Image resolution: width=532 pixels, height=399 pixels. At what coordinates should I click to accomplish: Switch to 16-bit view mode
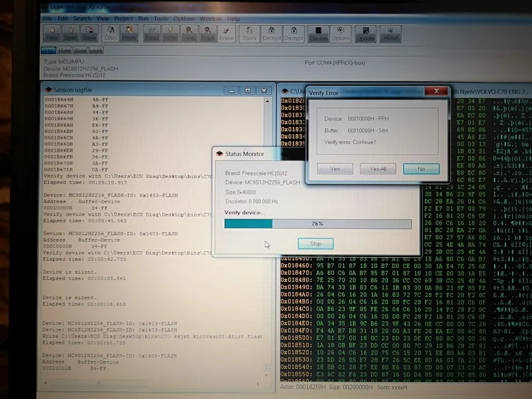pyautogui.click(x=64, y=51)
